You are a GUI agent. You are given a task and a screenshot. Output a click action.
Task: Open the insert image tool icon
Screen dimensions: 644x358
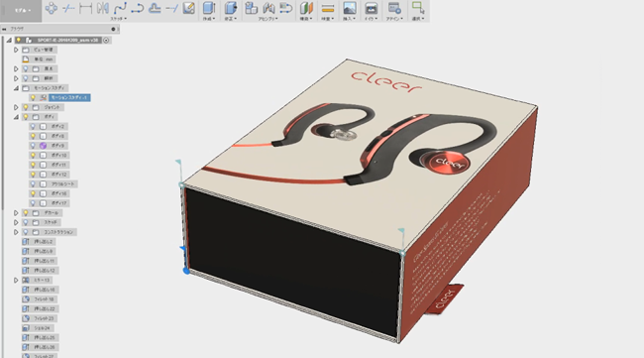[350, 7]
